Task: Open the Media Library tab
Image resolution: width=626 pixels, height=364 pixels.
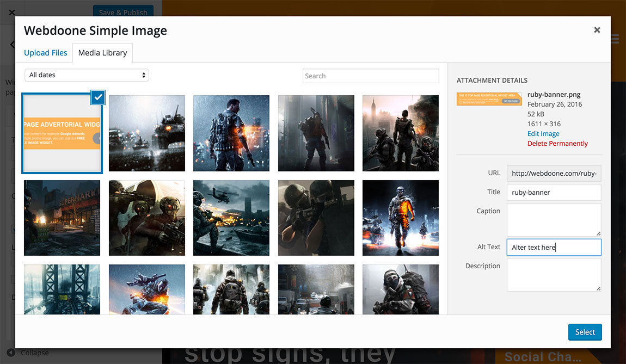Action: point(102,53)
